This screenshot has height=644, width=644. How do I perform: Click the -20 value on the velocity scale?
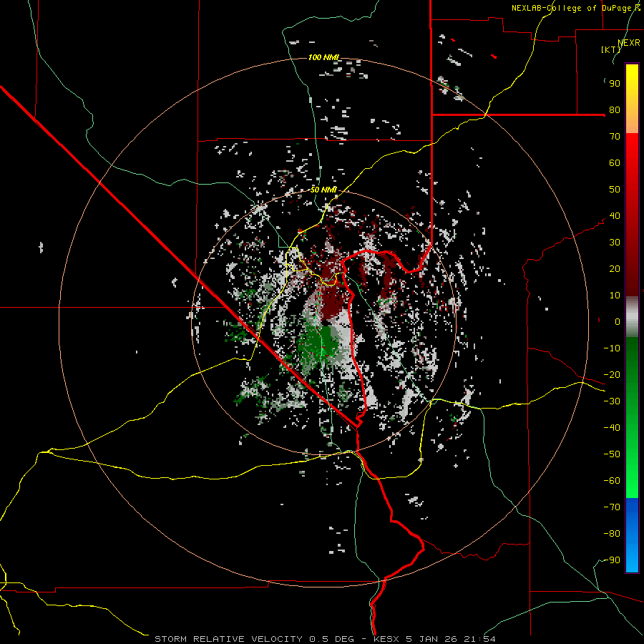612,375
